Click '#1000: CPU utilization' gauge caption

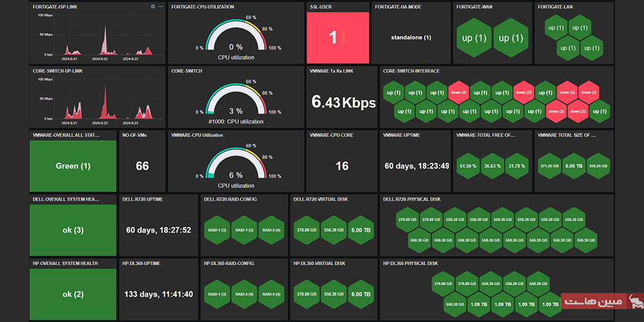click(x=236, y=122)
